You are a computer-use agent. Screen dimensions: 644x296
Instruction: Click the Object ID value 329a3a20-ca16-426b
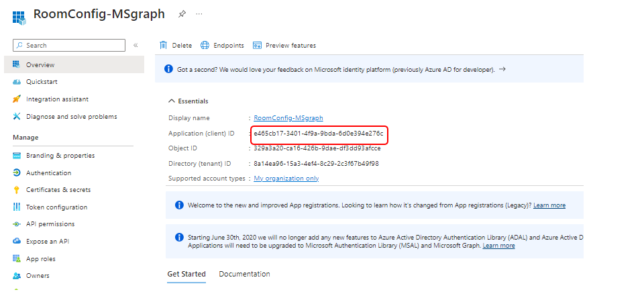pyautogui.click(x=317, y=148)
